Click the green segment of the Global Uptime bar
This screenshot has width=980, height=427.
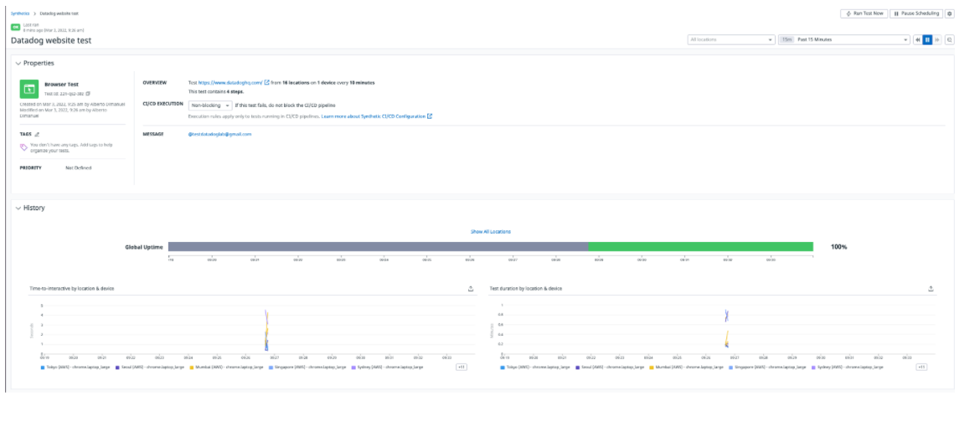(x=700, y=247)
